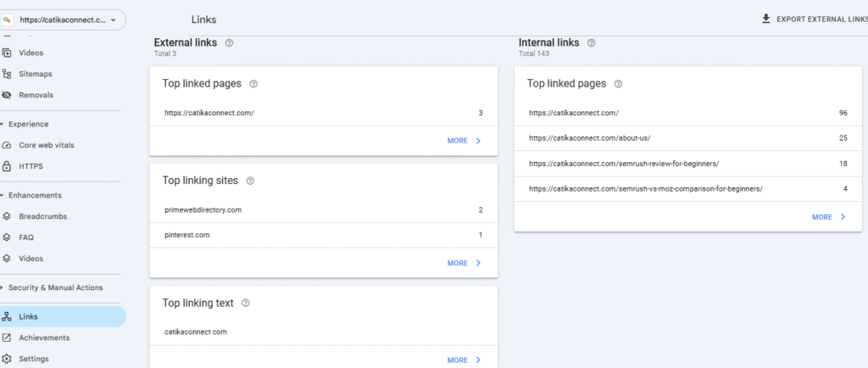
Task: Open the Breadcrumbs enhancement report
Action: tap(42, 216)
